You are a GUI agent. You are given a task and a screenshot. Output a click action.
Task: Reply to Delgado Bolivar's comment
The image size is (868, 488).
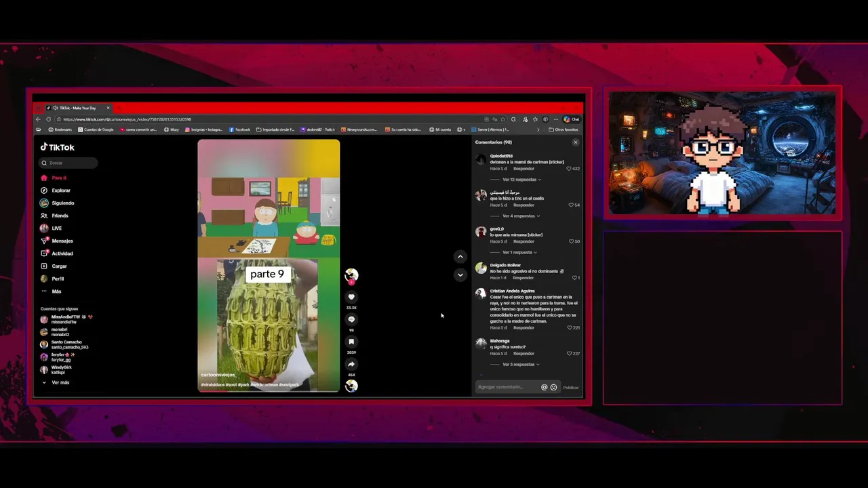[524, 278]
